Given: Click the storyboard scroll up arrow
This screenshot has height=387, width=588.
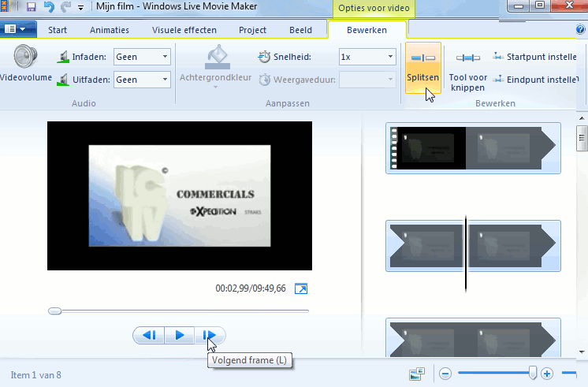Looking at the screenshot, I should click(x=582, y=118).
